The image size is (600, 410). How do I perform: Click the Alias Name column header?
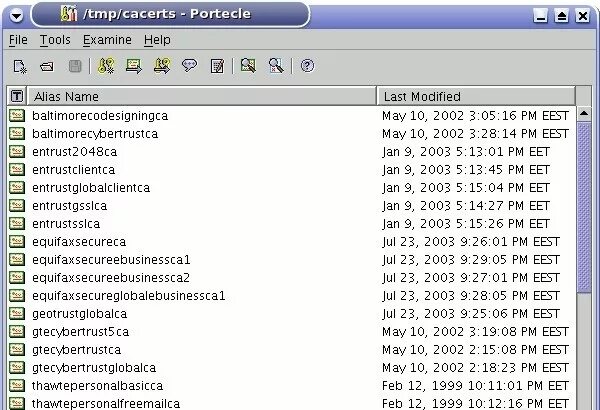pyautogui.click(x=202, y=96)
